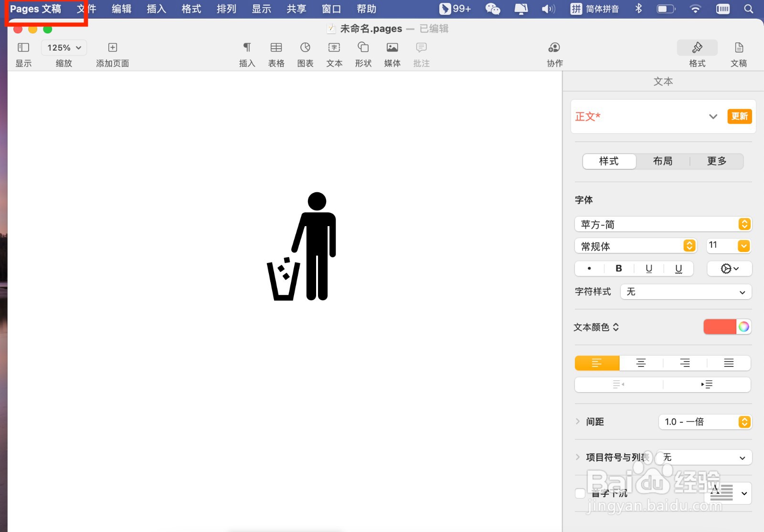Image resolution: width=764 pixels, height=532 pixels.
Task: Open the character style 无 dropdown
Action: point(686,292)
